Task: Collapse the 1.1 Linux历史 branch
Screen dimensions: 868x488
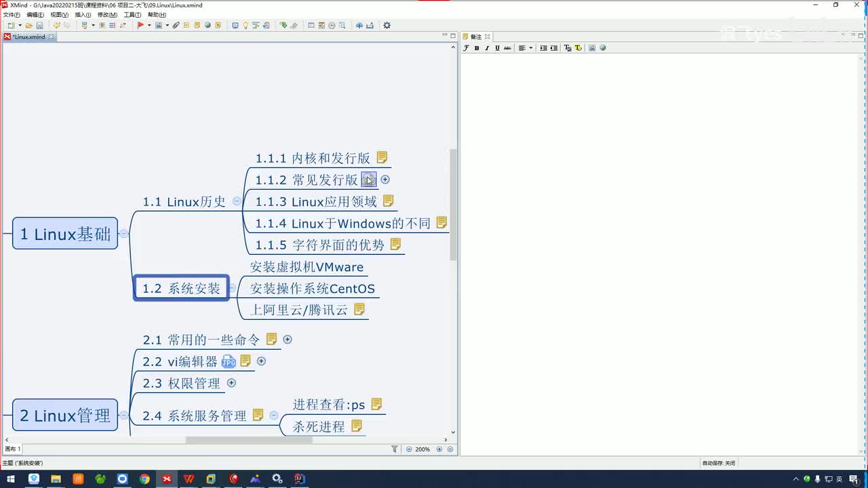Action: pos(236,201)
